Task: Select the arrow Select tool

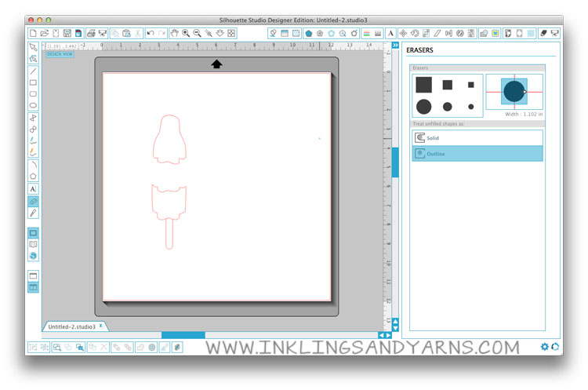Action: (33, 47)
